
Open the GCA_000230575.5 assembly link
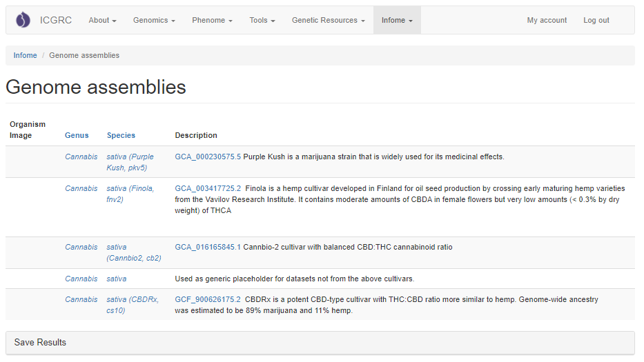click(208, 157)
